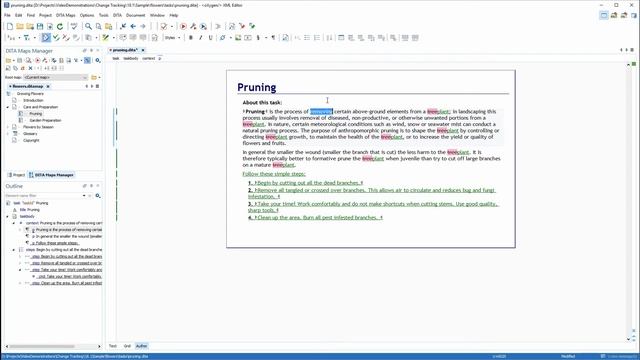Click the DITA Maps Manager settings gear icon

coord(98,60)
